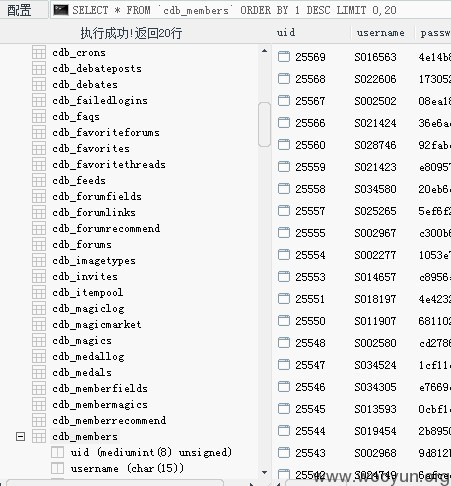Click the table icon beside cdb_failedlogins

click(x=39, y=101)
